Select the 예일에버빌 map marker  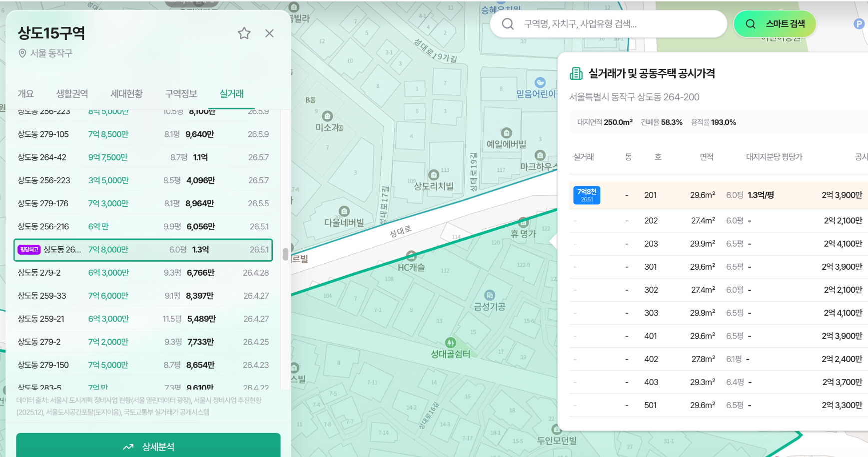click(507, 133)
